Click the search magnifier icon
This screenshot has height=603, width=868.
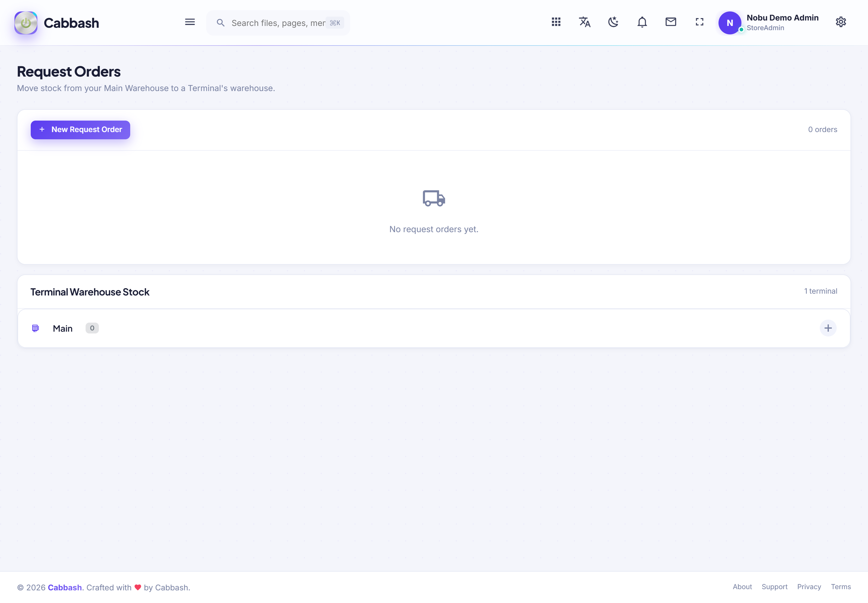pos(221,23)
